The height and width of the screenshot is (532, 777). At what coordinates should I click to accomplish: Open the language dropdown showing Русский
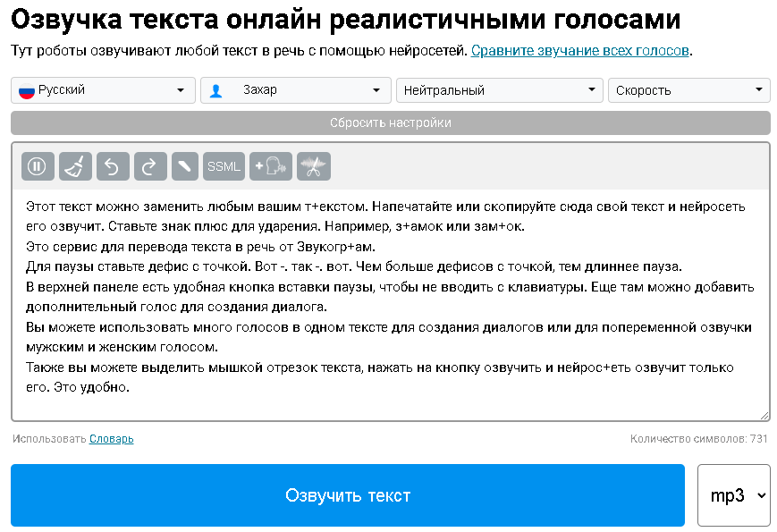(x=103, y=89)
